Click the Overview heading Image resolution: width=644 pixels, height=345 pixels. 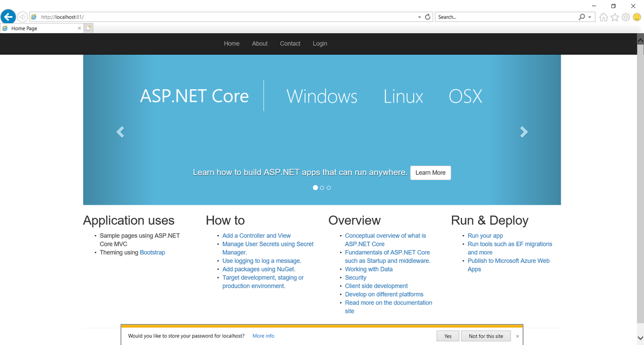click(355, 221)
